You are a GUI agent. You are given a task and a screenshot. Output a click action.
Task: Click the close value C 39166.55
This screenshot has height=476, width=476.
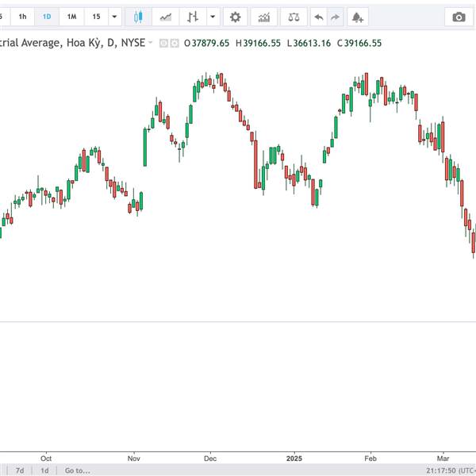pyautogui.click(x=359, y=43)
